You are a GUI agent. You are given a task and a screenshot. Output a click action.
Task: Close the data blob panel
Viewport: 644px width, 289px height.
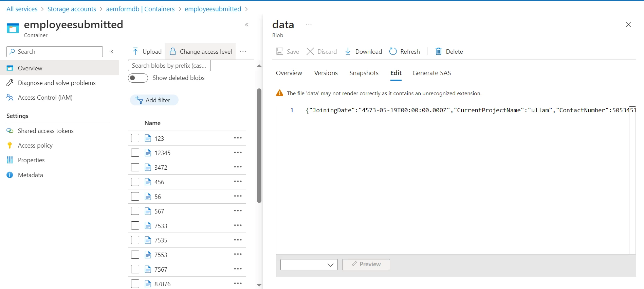[x=628, y=24]
